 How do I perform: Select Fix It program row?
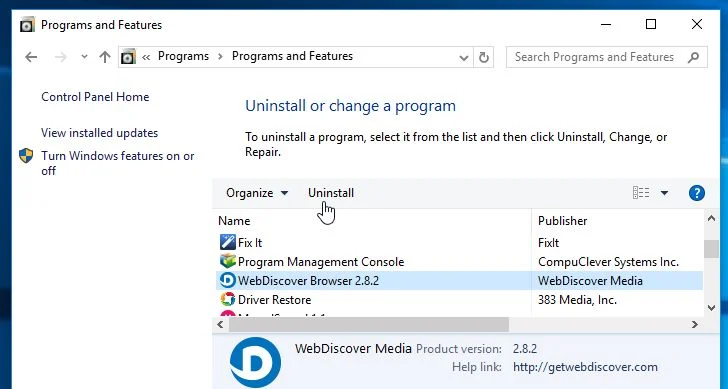pyautogui.click(x=459, y=243)
